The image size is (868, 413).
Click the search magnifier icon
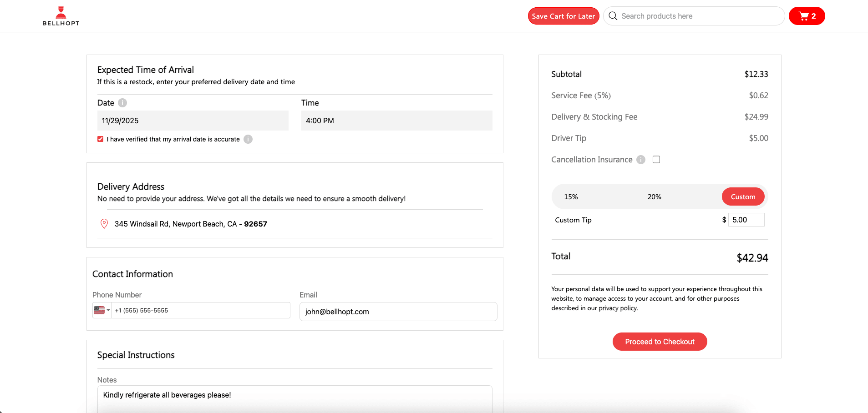point(613,16)
